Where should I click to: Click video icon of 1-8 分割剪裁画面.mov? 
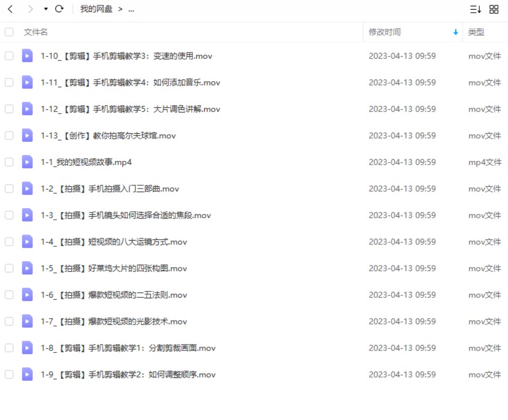[27, 348]
